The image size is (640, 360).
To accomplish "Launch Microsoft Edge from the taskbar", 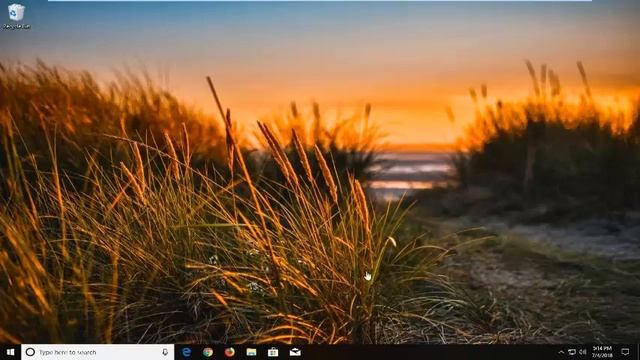I will [x=187, y=352].
